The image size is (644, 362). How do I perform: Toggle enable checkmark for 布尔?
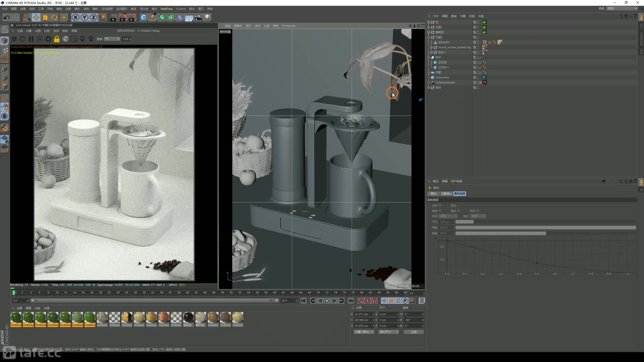(480, 57)
